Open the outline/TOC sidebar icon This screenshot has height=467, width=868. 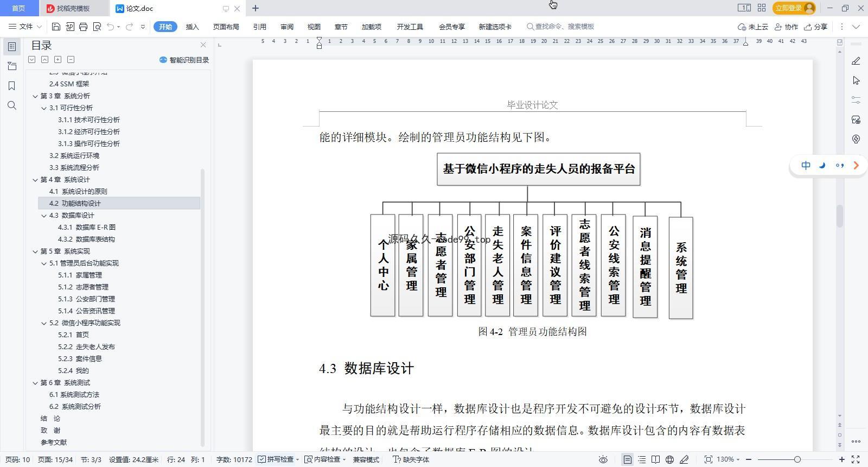tap(12, 47)
